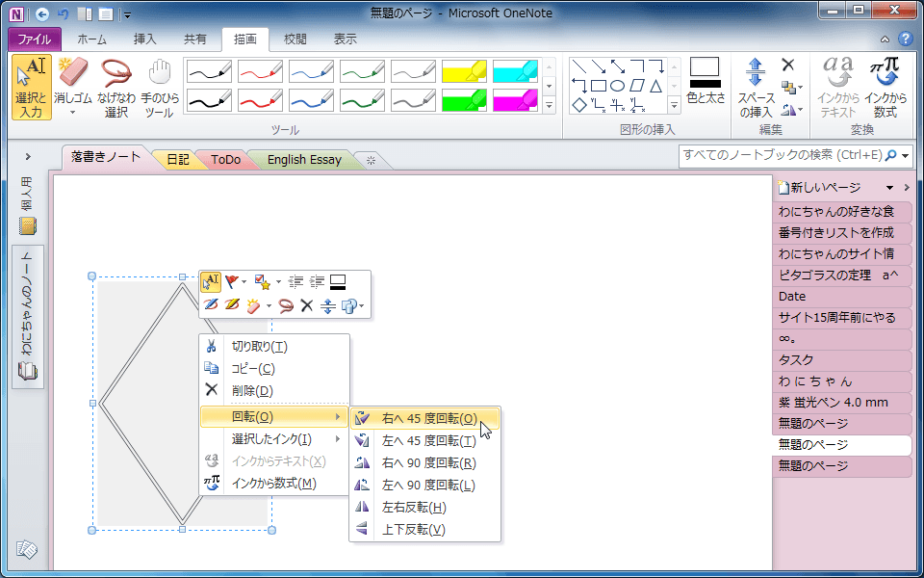Screen dimensions: 924x578
Task: Select the thick green pen in bottom row
Action: pyautogui.click(x=362, y=99)
